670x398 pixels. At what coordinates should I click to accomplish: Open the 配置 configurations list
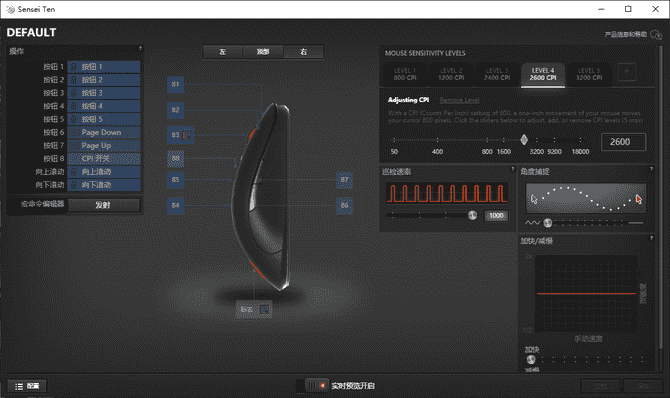(x=27, y=386)
